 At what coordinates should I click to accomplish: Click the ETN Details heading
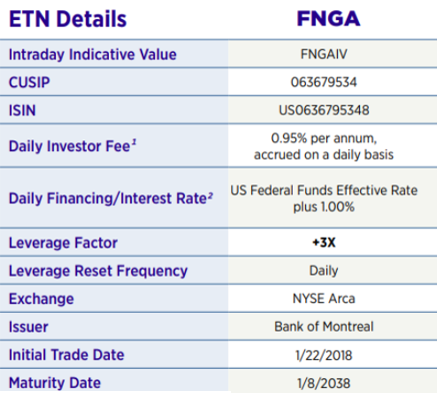pyautogui.click(x=68, y=19)
